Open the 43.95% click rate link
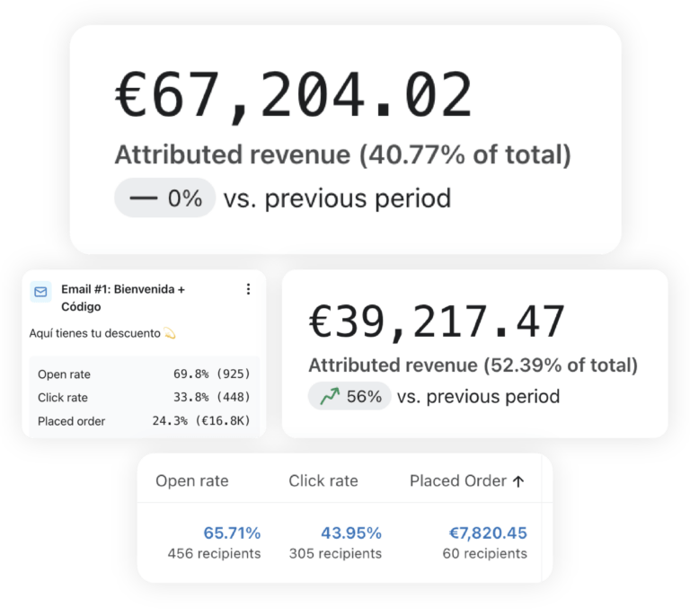This screenshot has height=616, width=690. [353, 533]
